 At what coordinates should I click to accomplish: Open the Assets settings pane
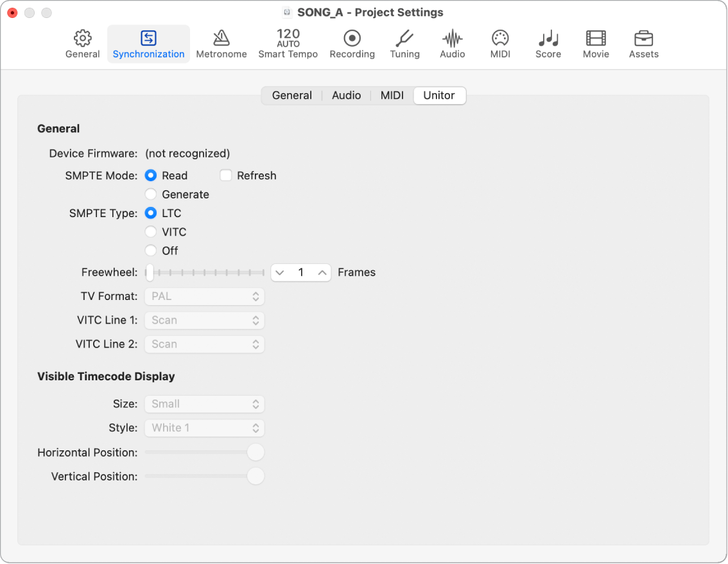tap(643, 42)
